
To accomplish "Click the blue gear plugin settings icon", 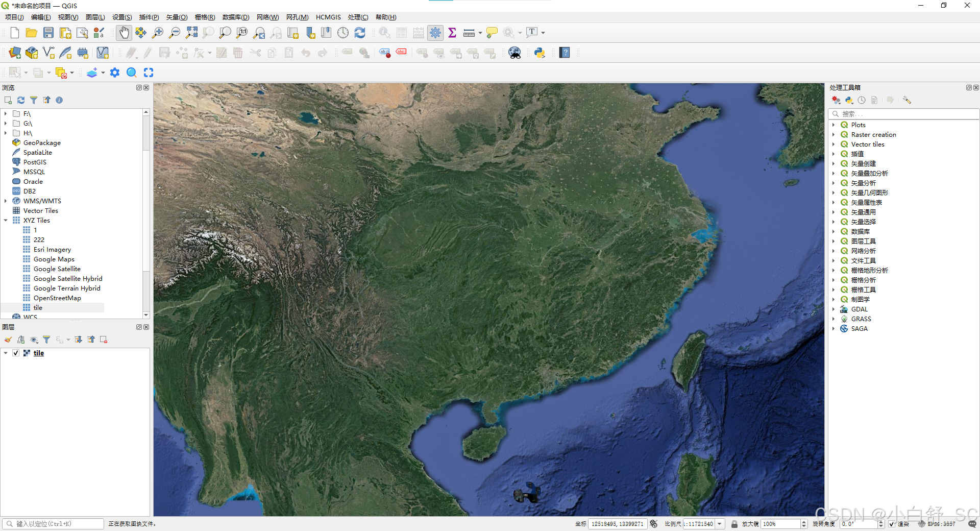I will [115, 73].
